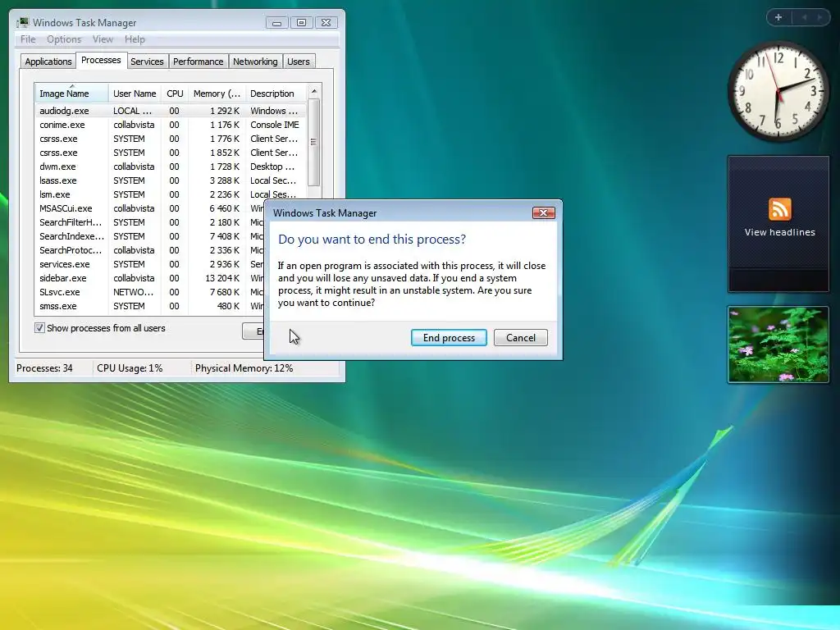The height and width of the screenshot is (630, 840).
Task: Add a gadget with the sidebar plus icon
Action: (x=778, y=18)
